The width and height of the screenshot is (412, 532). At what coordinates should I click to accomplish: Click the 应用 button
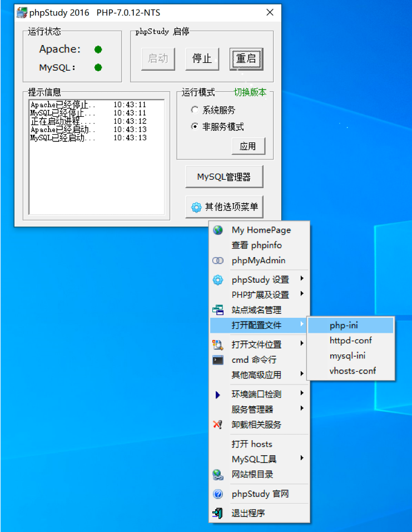click(x=248, y=146)
